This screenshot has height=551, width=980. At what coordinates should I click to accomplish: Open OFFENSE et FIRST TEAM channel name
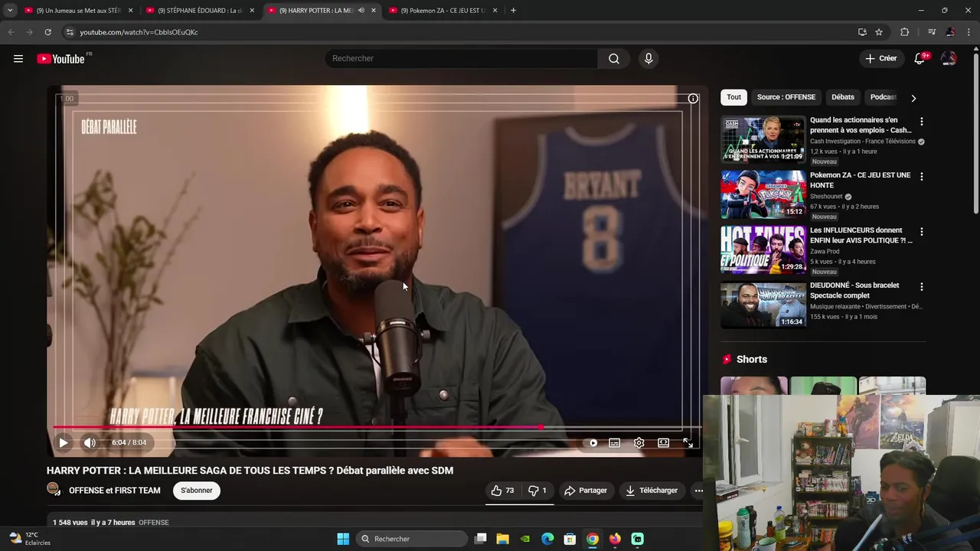(115, 491)
